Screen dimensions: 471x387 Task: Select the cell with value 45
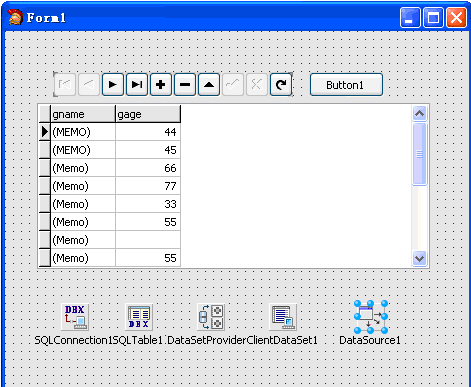tap(148, 150)
